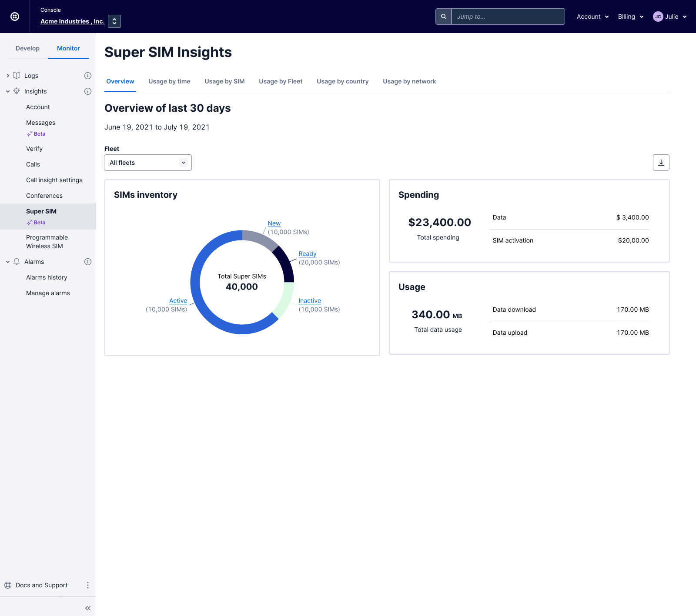This screenshot has width=696, height=616.
Task: Open the All fleets dropdown
Action: 148,163
